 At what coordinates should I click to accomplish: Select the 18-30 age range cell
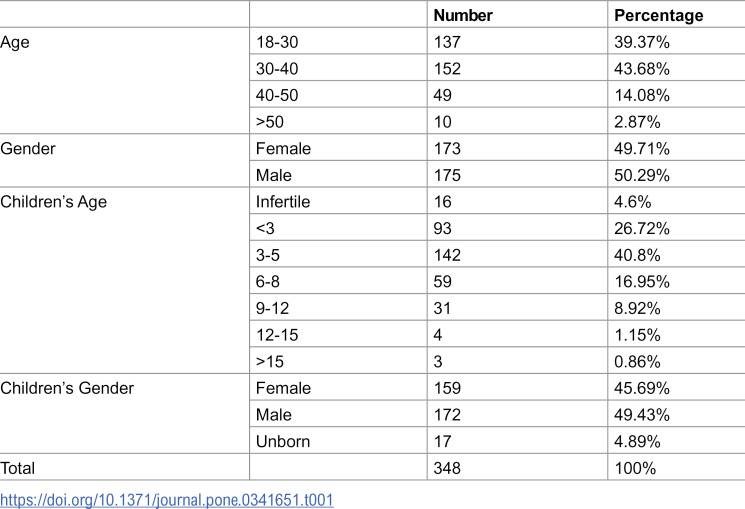(x=277, y=42)
